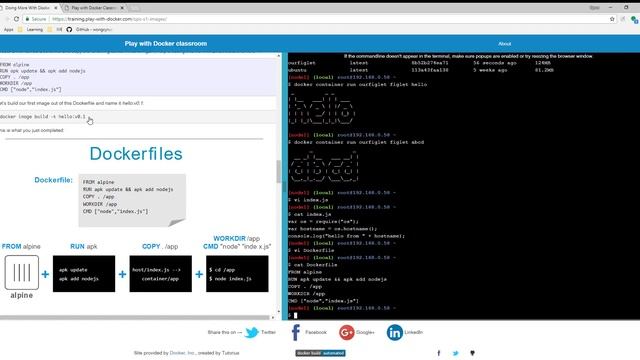The height and width of the screenshot is (360, 640).
Task: Click the Facebook share text label
Action: pos(316,332)
